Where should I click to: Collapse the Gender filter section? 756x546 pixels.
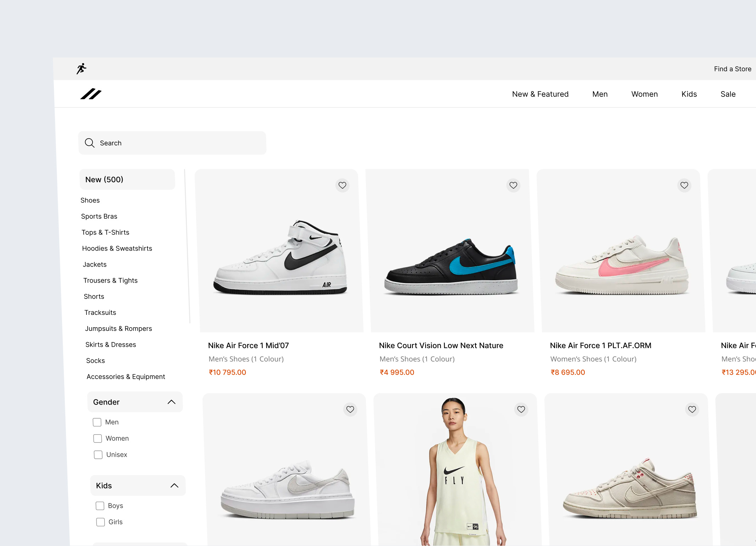pos(172,402)
